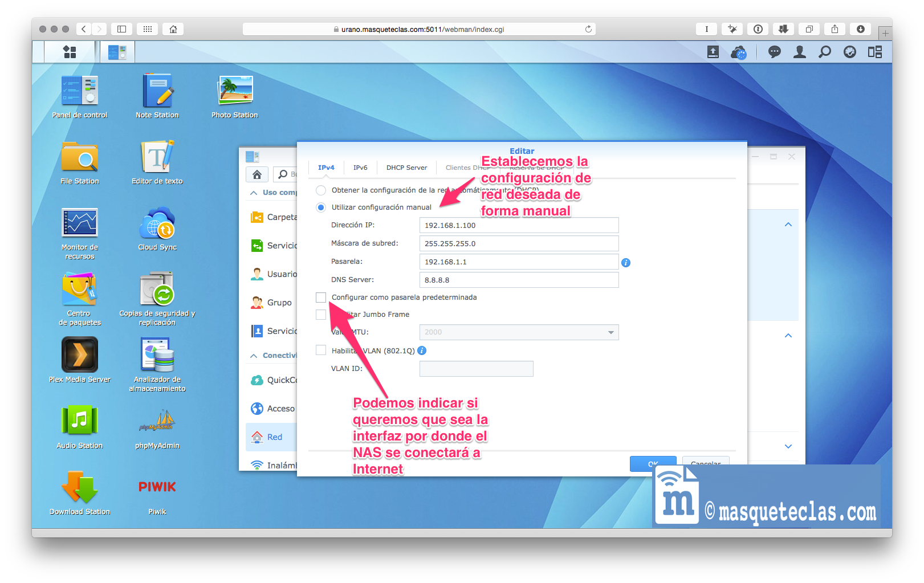Collapse the Conectividad section in sidebar
The image size is (924, 583).
[x=254, y=356]
